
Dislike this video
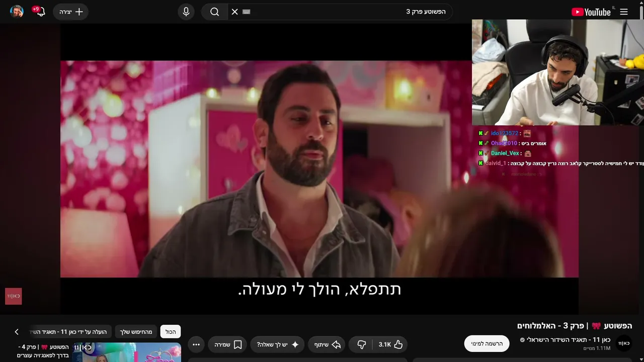(x=361, y=344)
